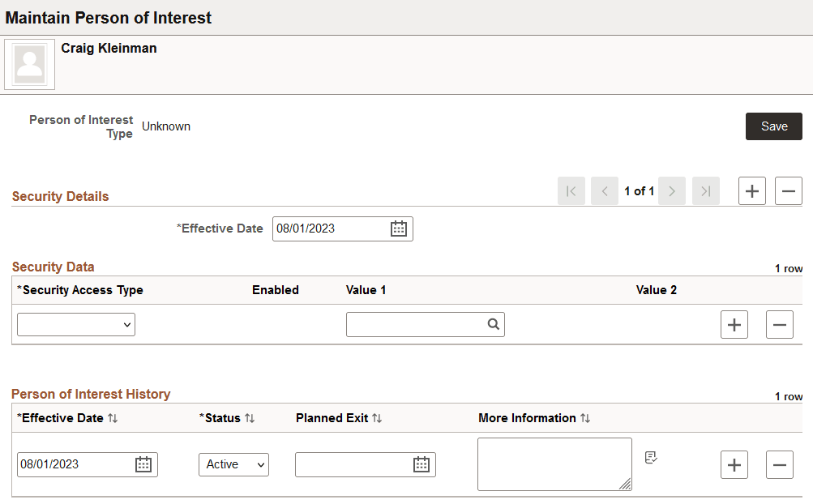Go to the previous Security Details row
The image size is (813, 504).
coord(605,190)
